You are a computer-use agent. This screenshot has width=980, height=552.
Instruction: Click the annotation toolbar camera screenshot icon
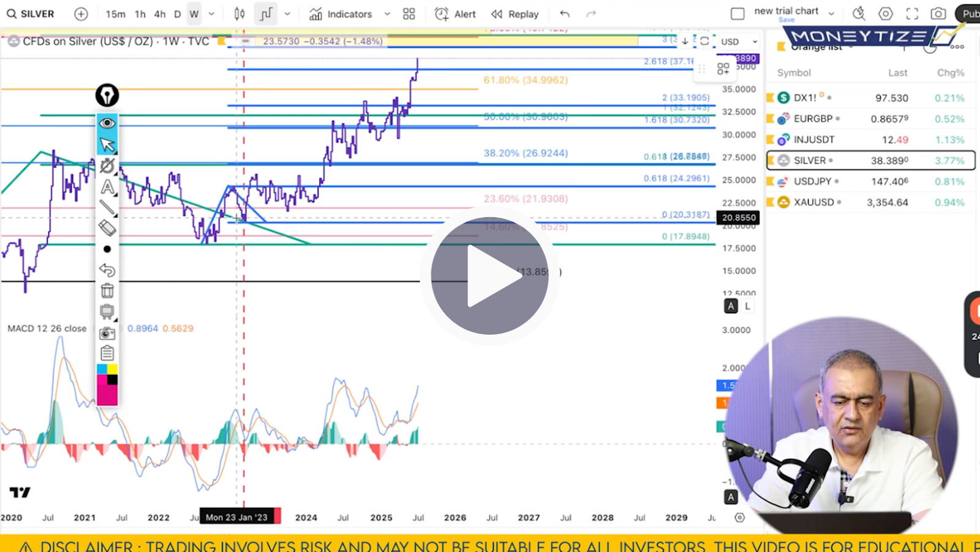coord(107,333)
